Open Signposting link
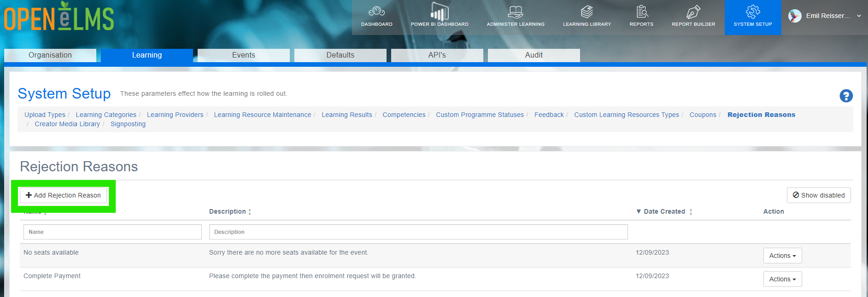Screen dimensions: 868x297 (x=128, y=124)
